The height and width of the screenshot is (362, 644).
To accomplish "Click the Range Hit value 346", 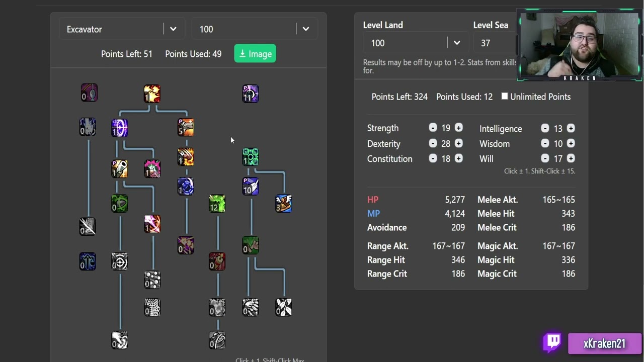I will click(458, 259).
